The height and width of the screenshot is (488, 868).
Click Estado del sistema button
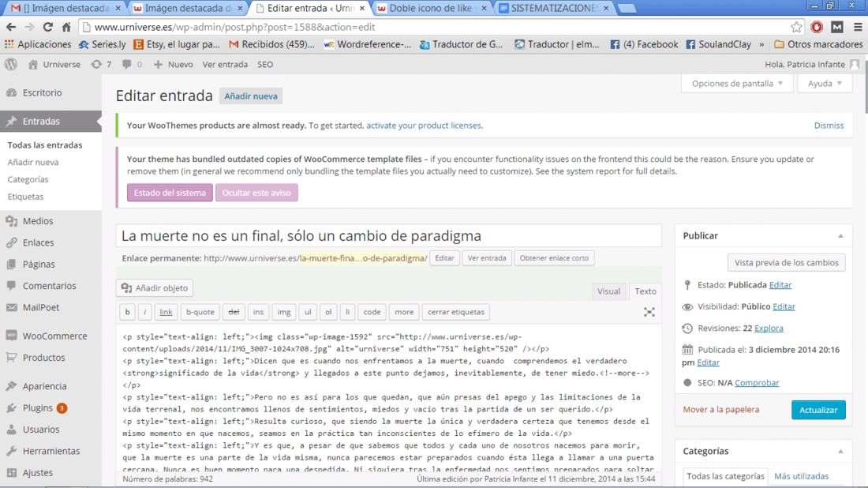click(170, 193)
